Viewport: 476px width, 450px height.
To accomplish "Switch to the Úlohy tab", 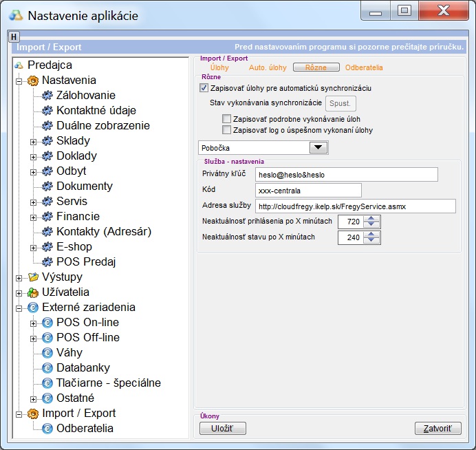I will 219,67.
